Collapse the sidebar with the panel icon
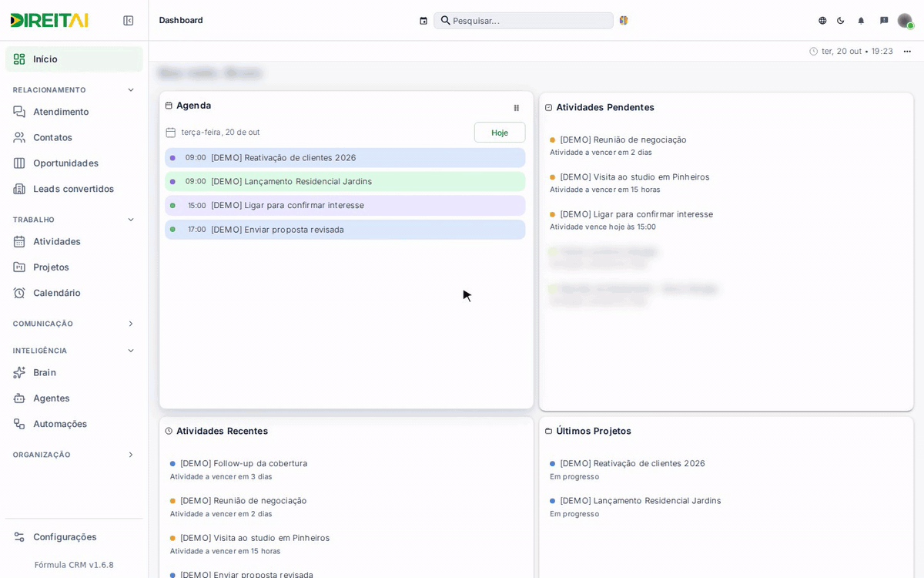Viewport: 924px width, 578px height. click(x=129, y=21)
